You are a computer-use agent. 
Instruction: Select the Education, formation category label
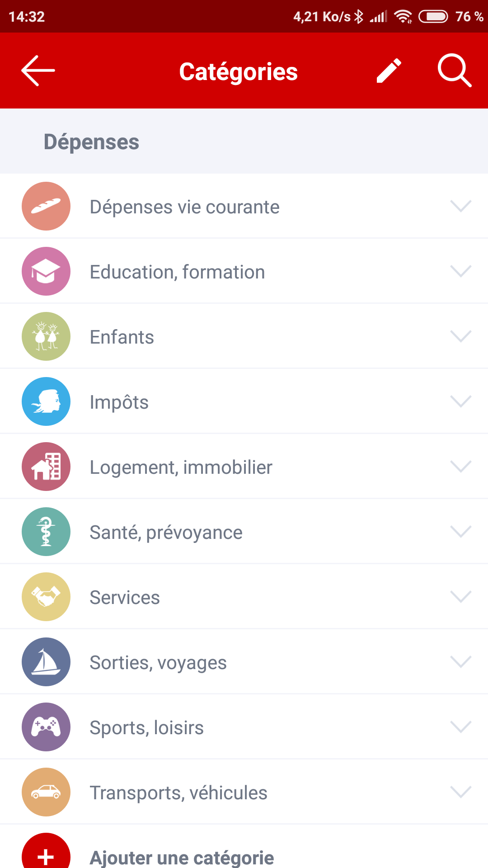177,272
